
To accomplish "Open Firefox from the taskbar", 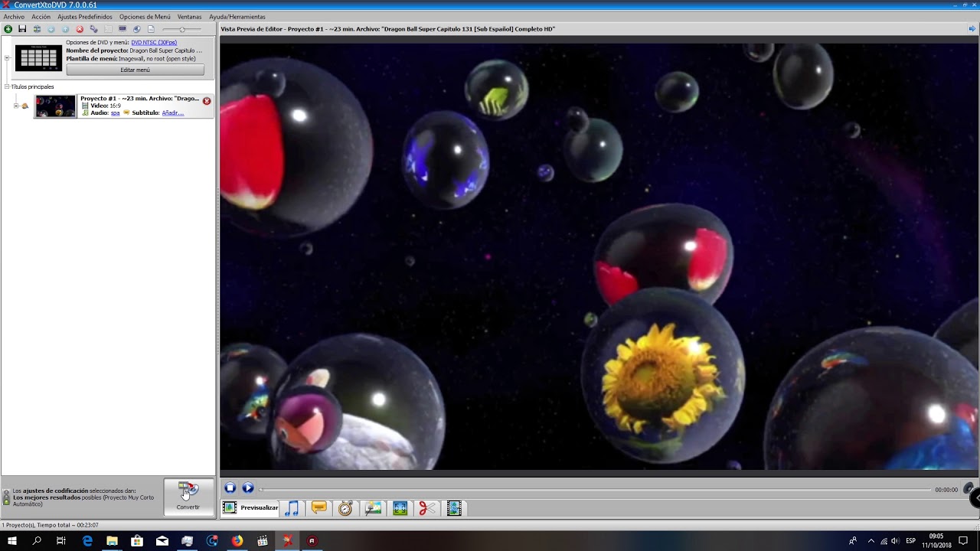I will coord(237,541).
